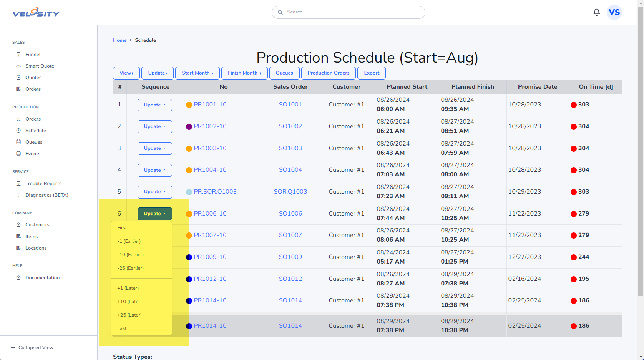Go to Production Queues in sidebar

pos(33,142)
